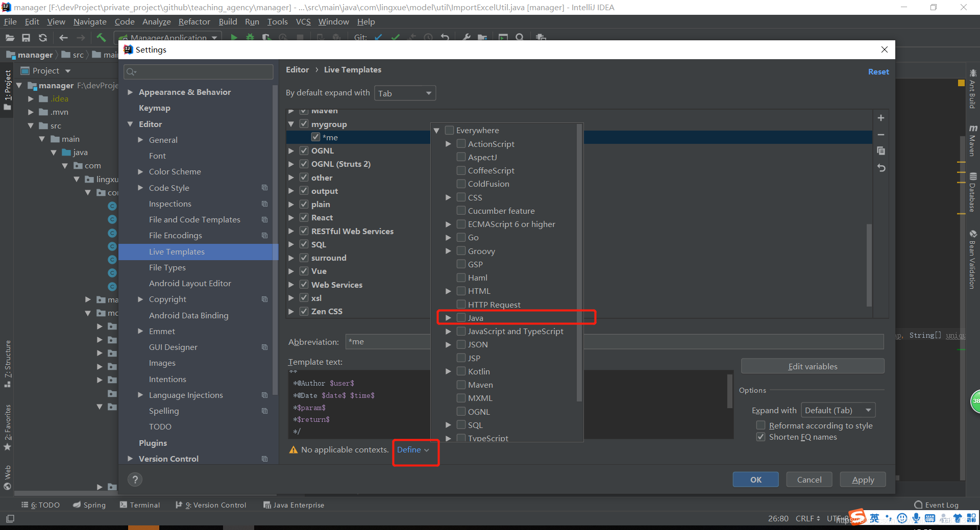Duplicate the selected live template

(x=881, y=151)
